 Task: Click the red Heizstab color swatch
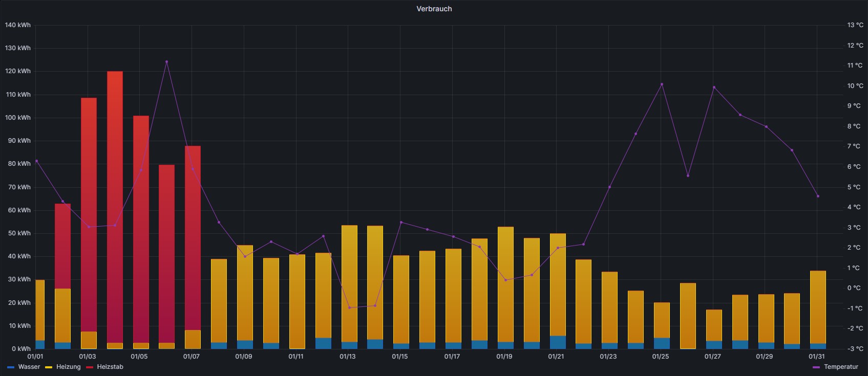(90, 367)
